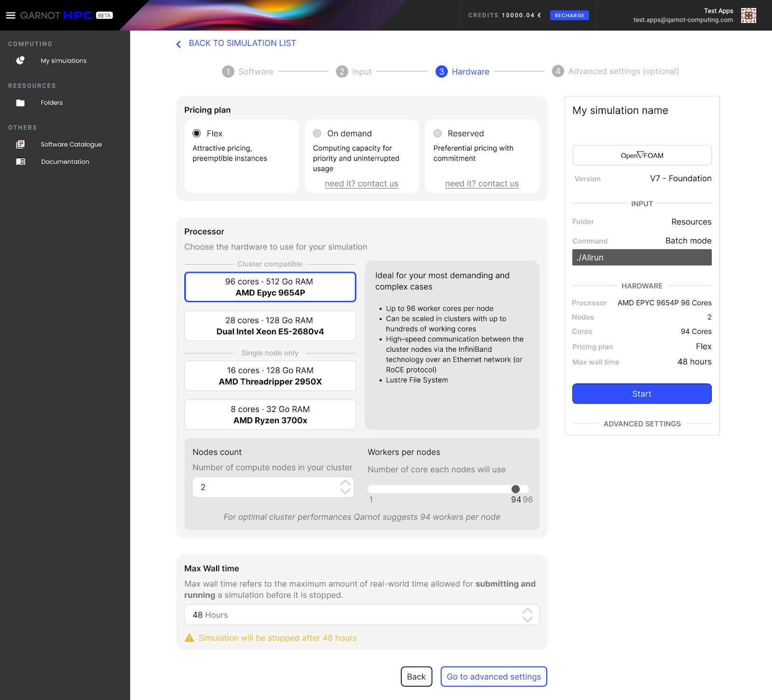772x700 pixels.
Task: Choose Dual Intel Xeon E5-2680v4 processor
Action: [270, 326]
